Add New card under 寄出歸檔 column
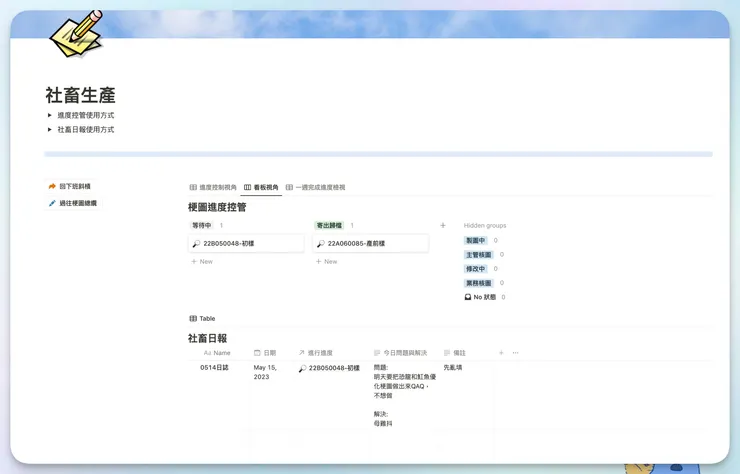The height and width of the screenshot is (474, 740). tap(327, 262)
